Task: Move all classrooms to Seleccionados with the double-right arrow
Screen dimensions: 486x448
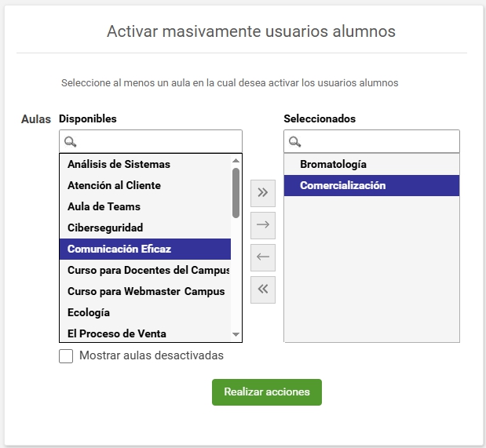Action: pos(263,193)
